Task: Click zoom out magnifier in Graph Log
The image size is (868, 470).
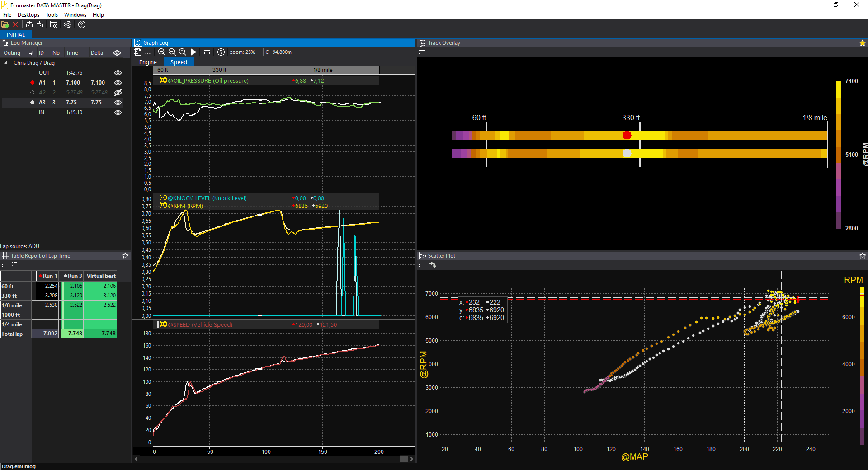Action: point(172,52)
